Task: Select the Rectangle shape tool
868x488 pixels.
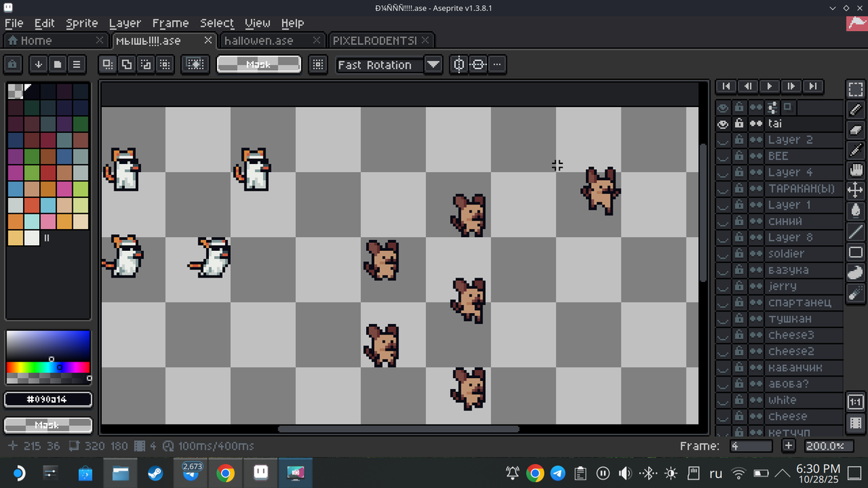Action: click(855, 252)
